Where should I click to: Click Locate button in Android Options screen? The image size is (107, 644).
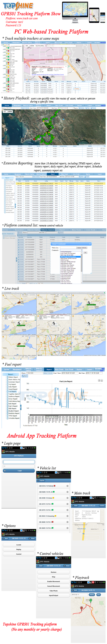[x=19, y=545]
